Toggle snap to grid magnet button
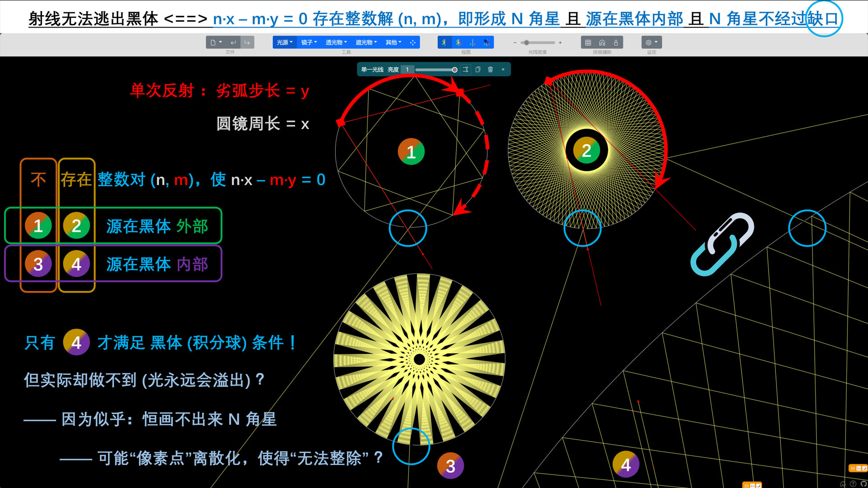Screen dimensions: 868x488 click(x=602, y=42)
